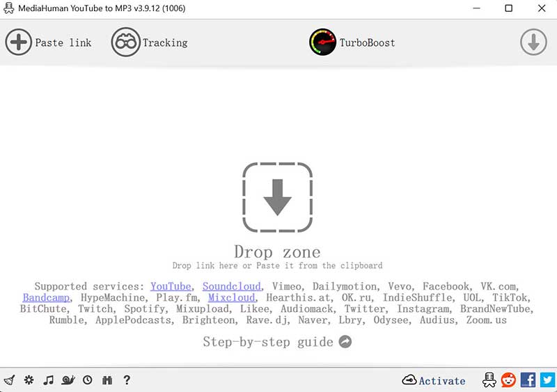The width and height of the screenshot is (557, 392).
Task: Open the Twitter social icon
Action: pos(547,380)
